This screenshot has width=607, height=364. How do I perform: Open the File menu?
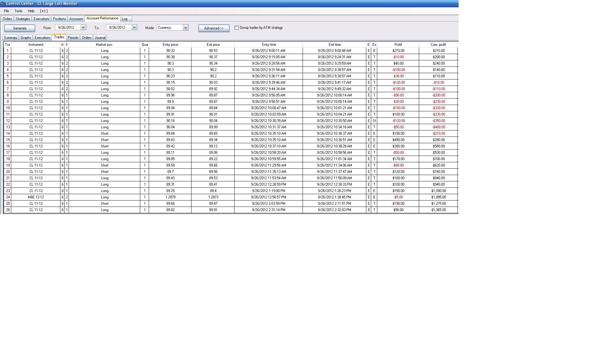(6, 11)
